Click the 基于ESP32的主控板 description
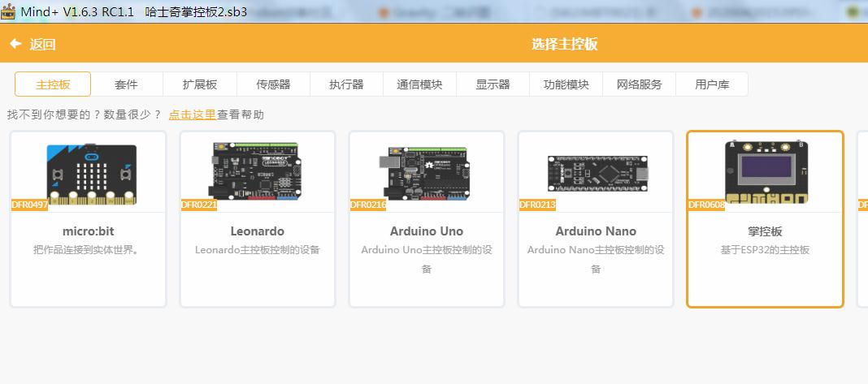The image size is (868, 384). 765,249
